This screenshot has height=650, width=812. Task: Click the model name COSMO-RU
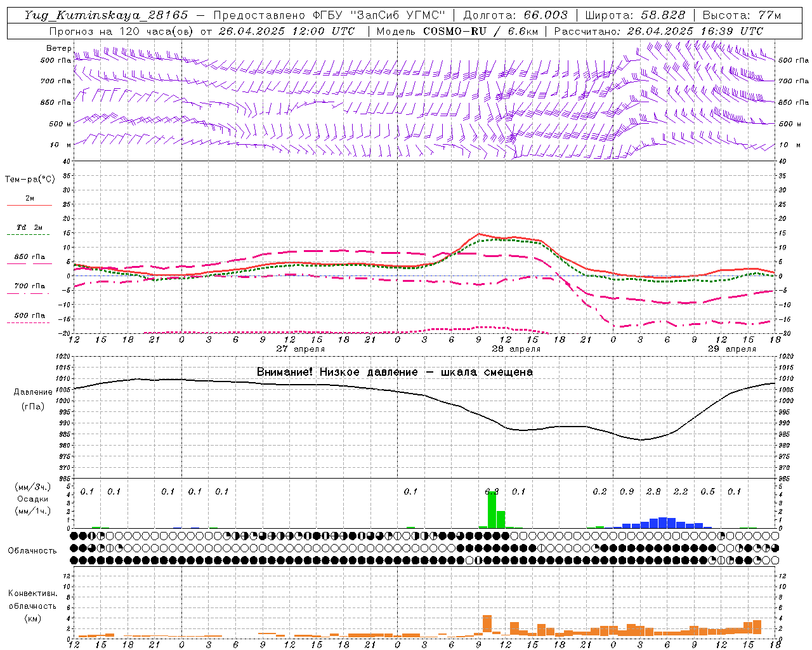pos(454,31)
